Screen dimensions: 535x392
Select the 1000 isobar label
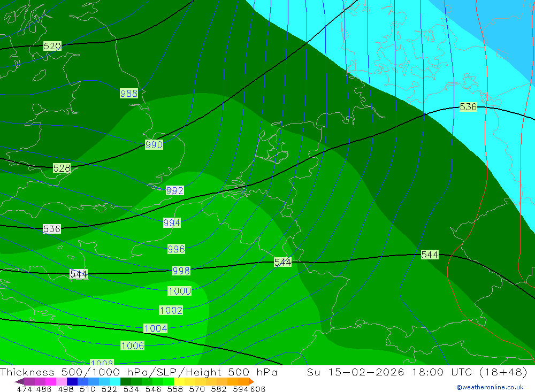(x=180, y=291)
